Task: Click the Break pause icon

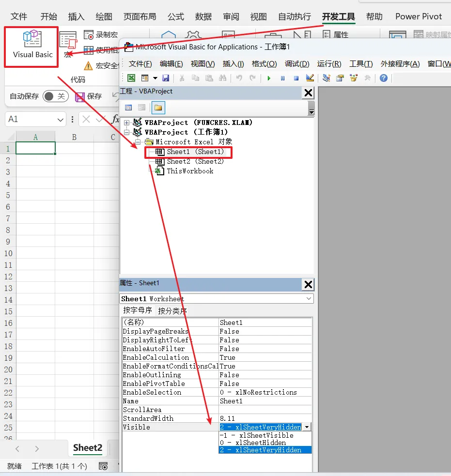Action: pos(282,78)
